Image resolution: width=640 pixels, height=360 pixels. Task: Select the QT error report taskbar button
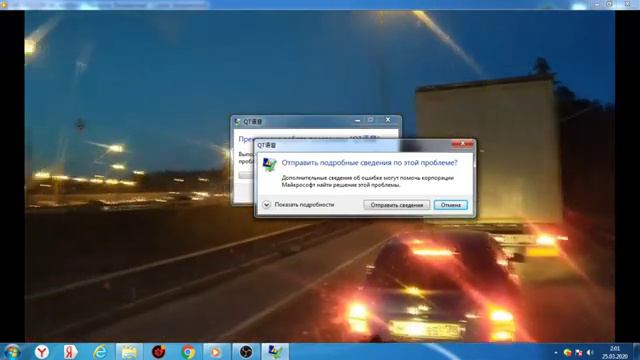point(275,351)
